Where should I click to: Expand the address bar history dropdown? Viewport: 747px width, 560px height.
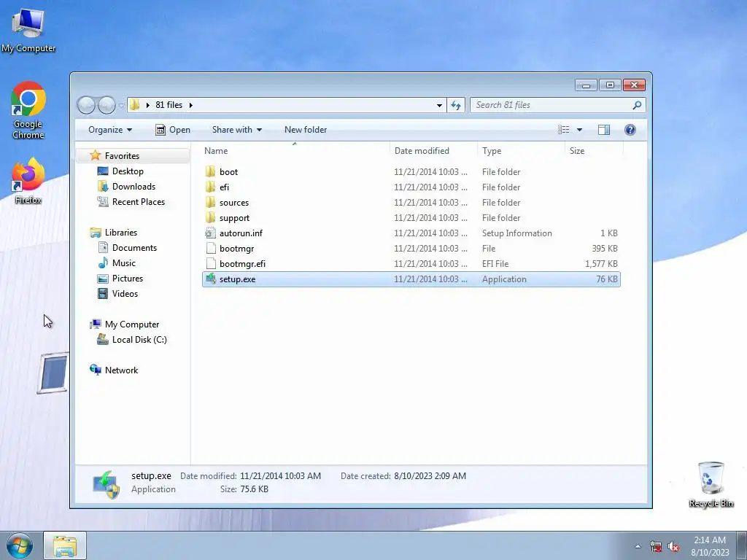[439, 105]
